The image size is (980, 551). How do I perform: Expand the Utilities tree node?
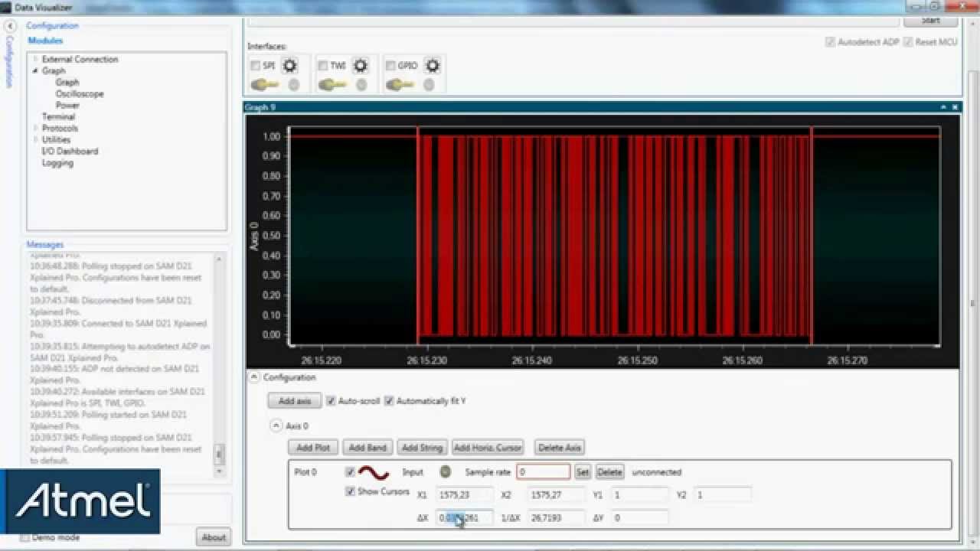[35, 139]
